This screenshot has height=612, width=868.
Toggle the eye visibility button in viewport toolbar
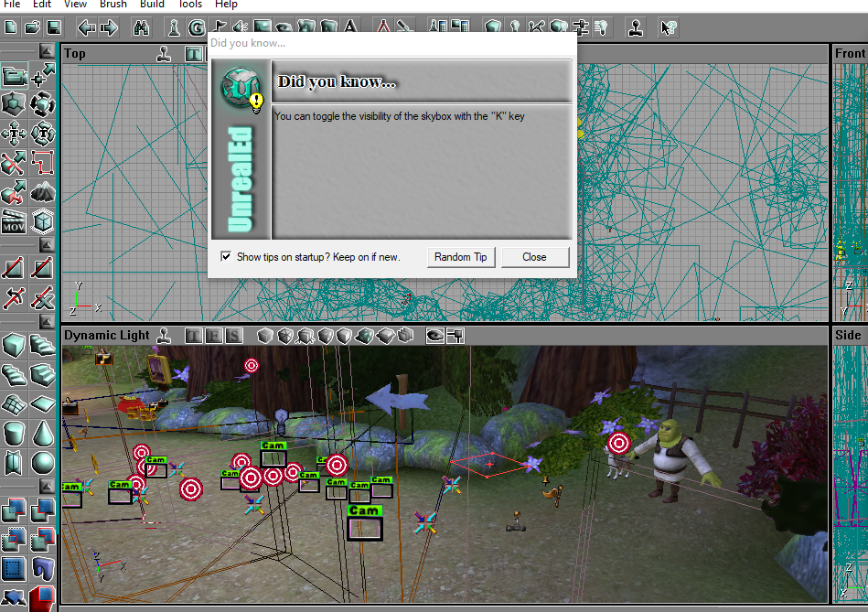[x=435, y=336]
